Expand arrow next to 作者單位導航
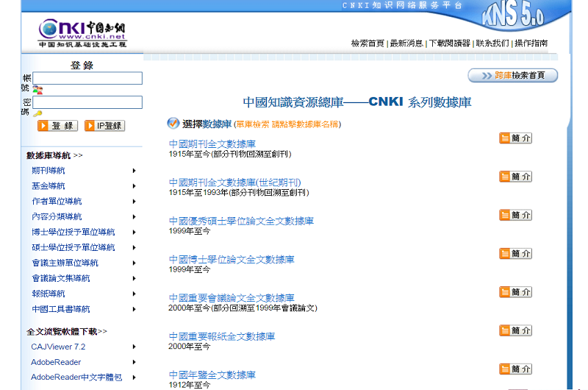The image size is (588, 390). [134, 202]
